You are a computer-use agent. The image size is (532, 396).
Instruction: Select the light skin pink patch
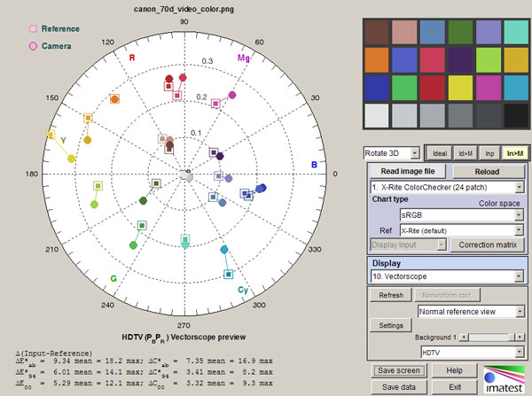pos(404,32)
